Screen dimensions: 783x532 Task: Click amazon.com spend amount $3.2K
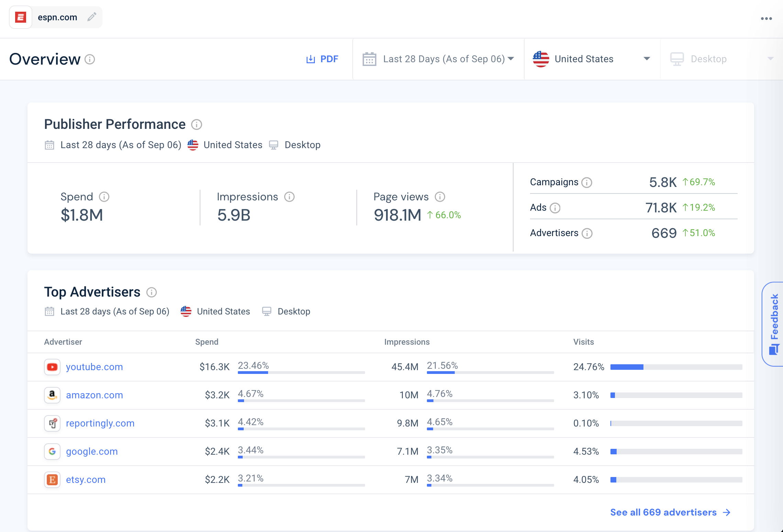217,395
